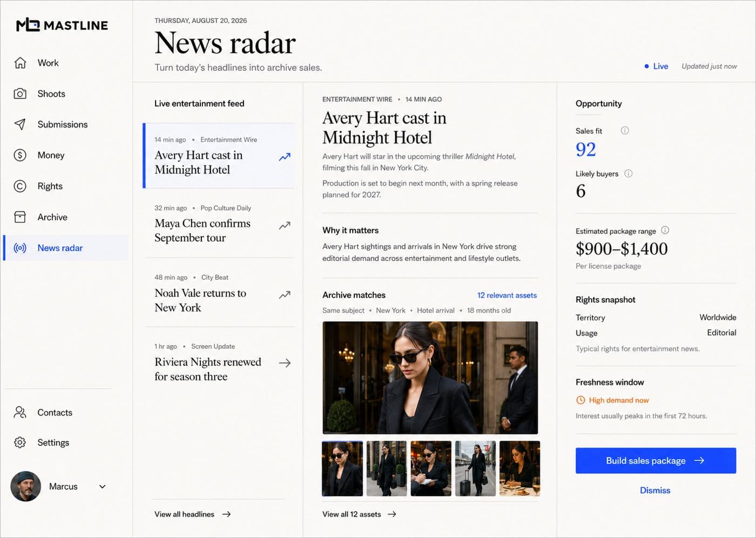This screenshot has height=538, width=756.
Task: Click the Shoots camera icon
Action: [20, 93]
